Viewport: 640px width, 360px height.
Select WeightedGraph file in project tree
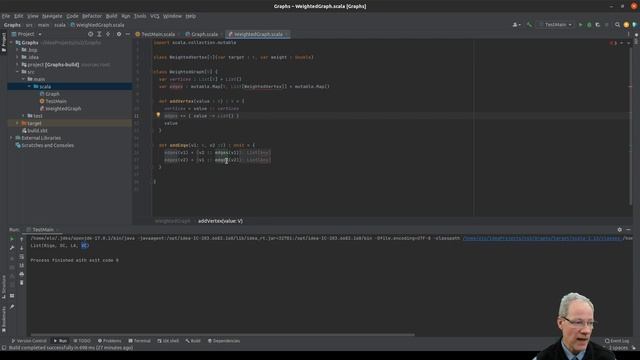(x=60, y=109)
